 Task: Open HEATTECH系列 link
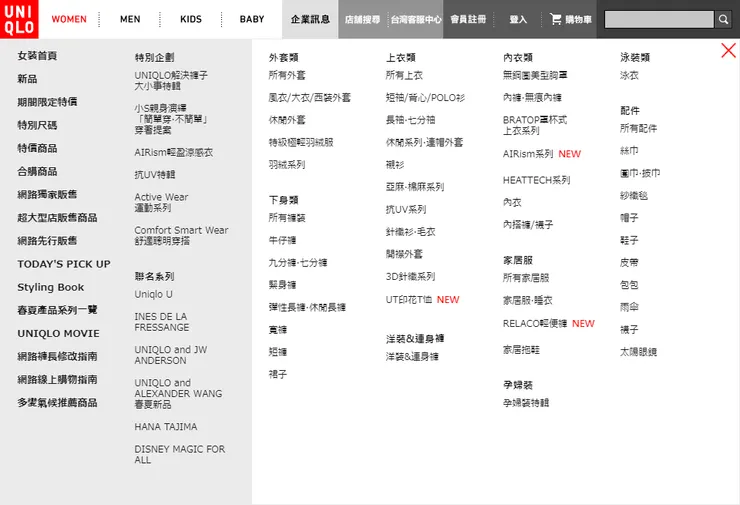[x=537, y=180]
